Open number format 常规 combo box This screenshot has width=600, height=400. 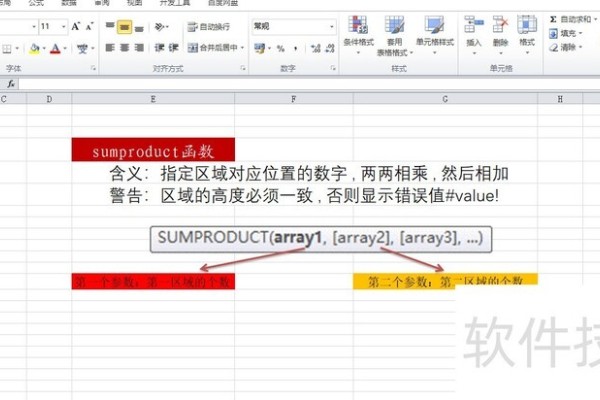[x=294, y=26]
